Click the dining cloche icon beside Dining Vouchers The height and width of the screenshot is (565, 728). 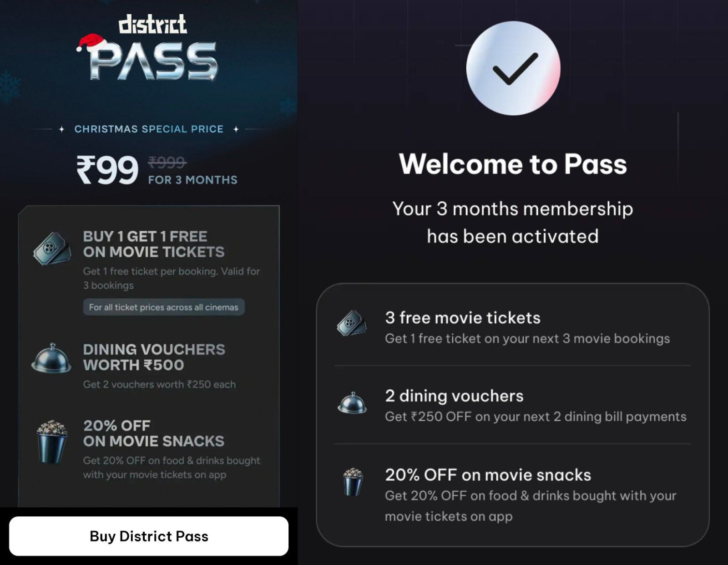pyautogui.click(x=51, y=359)
